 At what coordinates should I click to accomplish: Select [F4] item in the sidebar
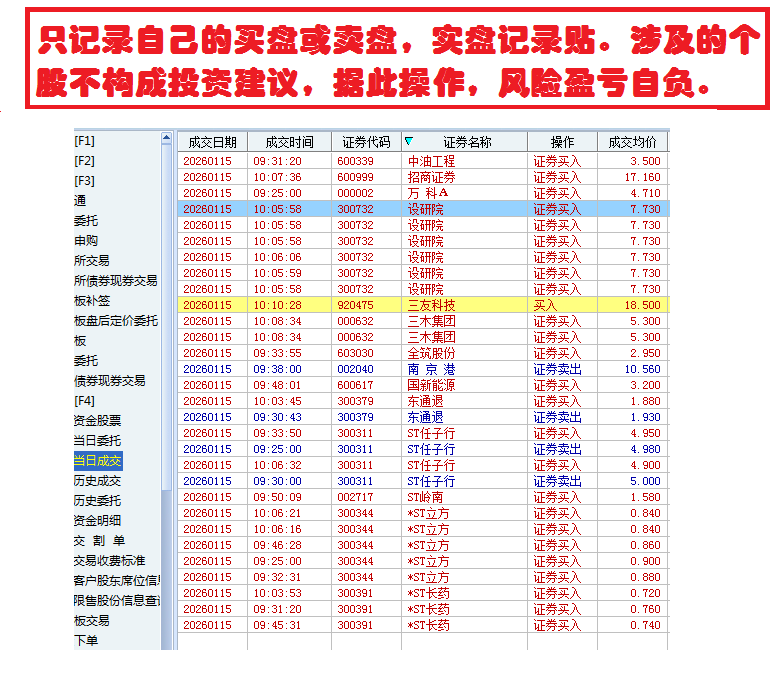point(84,401)
